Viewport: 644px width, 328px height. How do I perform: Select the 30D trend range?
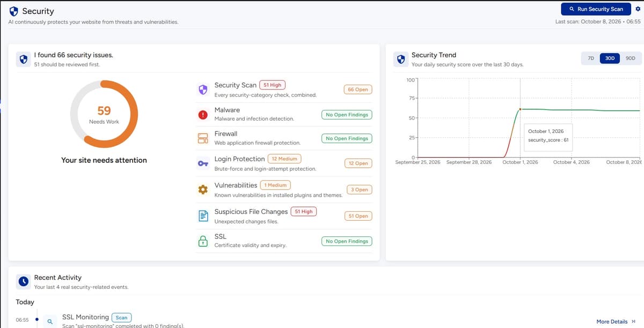click(610, 58)
